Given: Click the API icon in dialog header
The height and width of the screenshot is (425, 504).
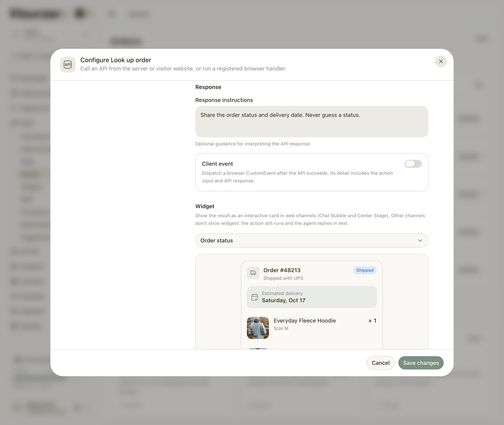Looking at the screenshot, I should click(x=68, y=65).
